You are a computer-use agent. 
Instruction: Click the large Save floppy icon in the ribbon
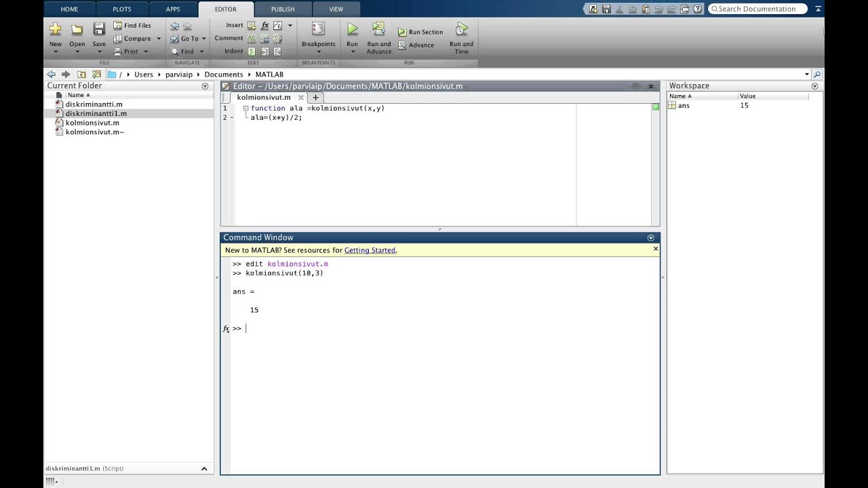(x=99, y=29)
